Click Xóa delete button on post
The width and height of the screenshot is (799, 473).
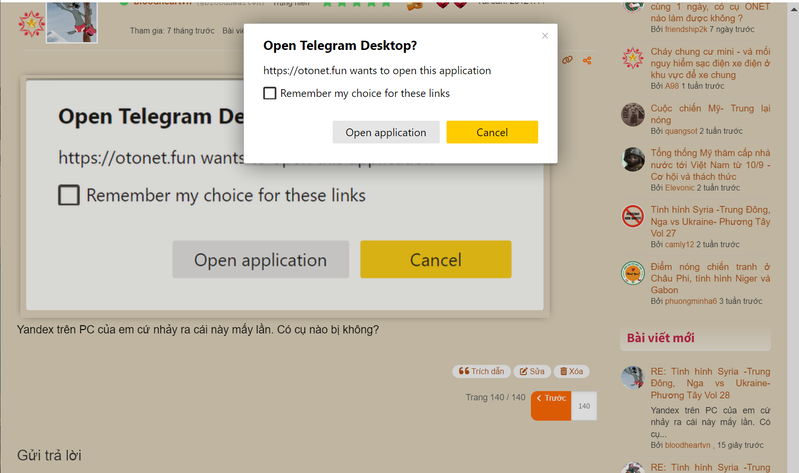coord(571,371)
